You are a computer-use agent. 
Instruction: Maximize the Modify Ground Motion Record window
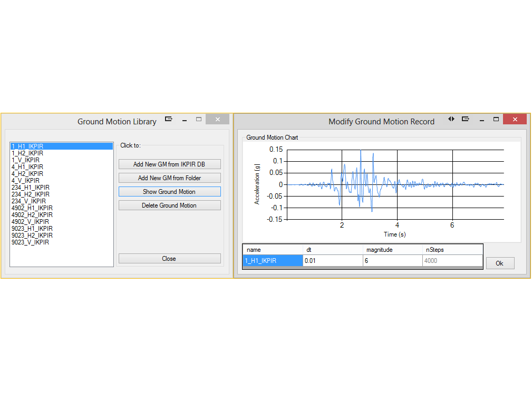(496, 119)
